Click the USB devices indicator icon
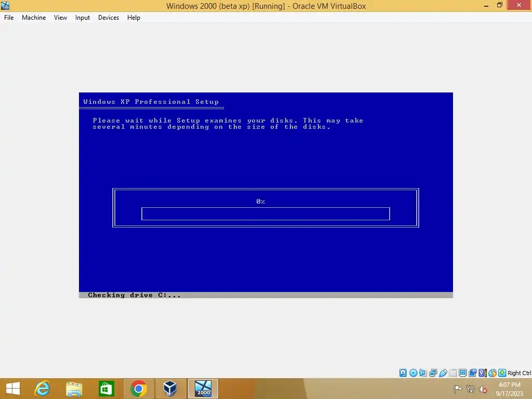The image size is (532, 399). click(x=443, y=373)
